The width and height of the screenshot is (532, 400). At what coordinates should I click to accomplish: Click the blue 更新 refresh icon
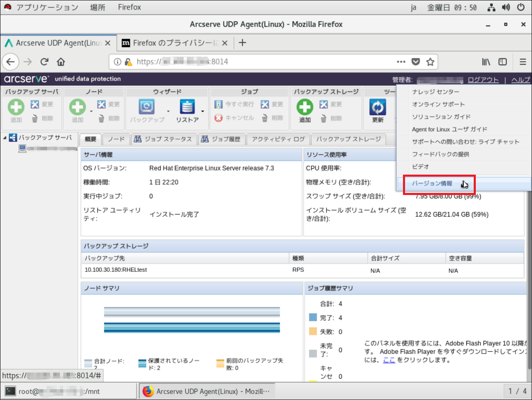click(x=378, y=107)
